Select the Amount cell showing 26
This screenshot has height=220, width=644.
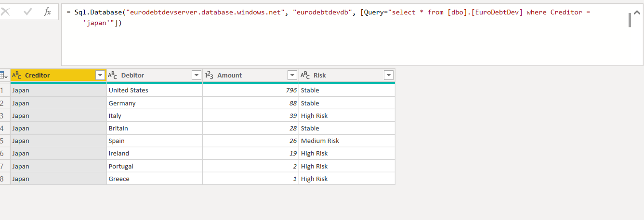(x=251, y=141)
